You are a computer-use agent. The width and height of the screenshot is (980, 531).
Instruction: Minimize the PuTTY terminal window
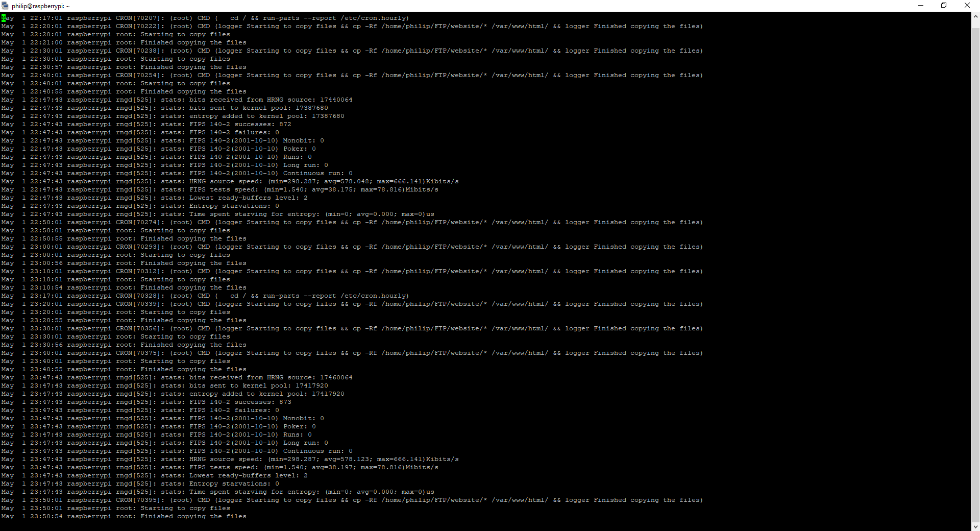click(x=921, y=6)
